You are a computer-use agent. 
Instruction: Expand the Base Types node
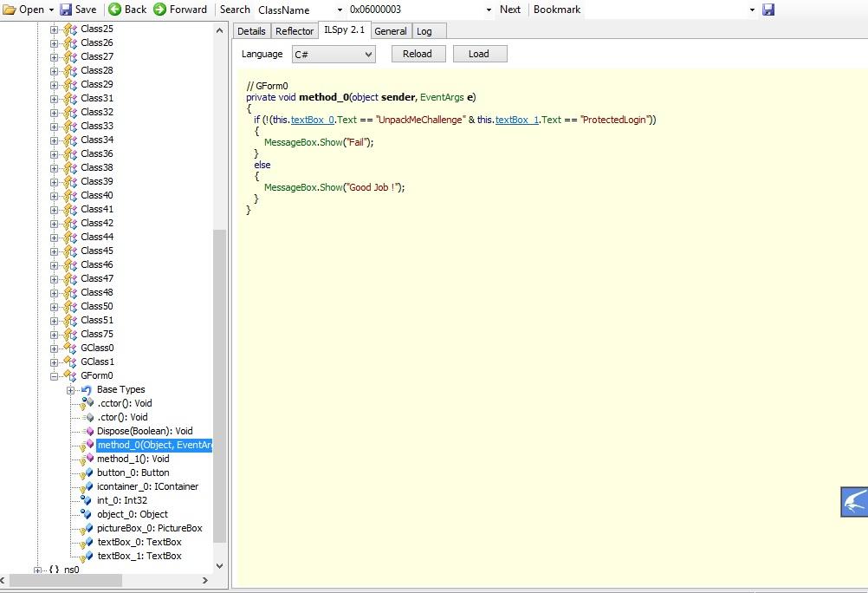pos(71,389)
